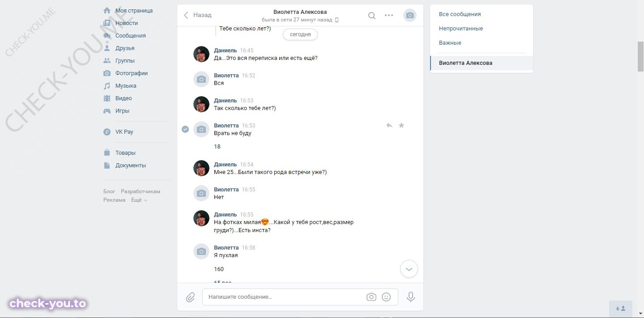Click the message text 'Нет'

[219, 197]
